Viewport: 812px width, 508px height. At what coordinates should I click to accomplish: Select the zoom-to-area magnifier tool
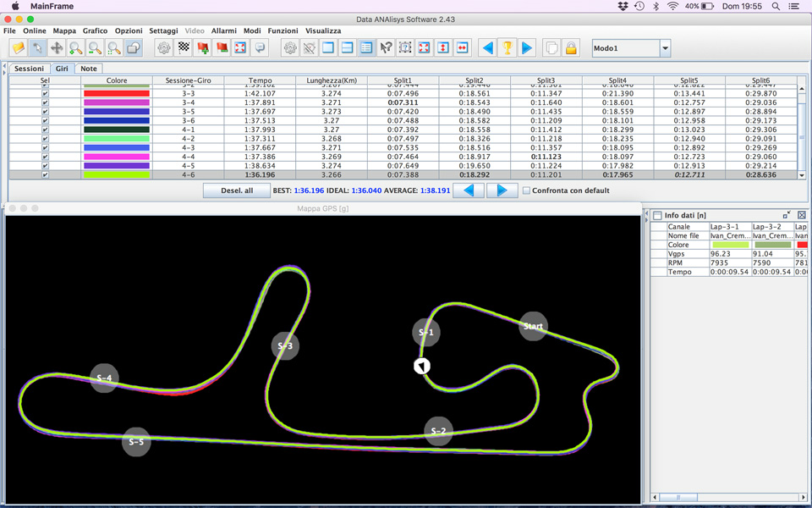pos(114,48)
